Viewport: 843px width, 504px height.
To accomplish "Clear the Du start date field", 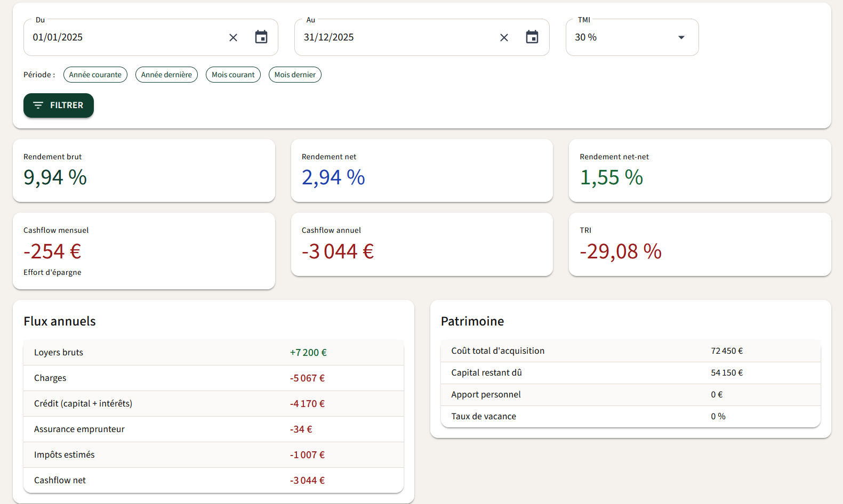I will [x=233, y=37].
